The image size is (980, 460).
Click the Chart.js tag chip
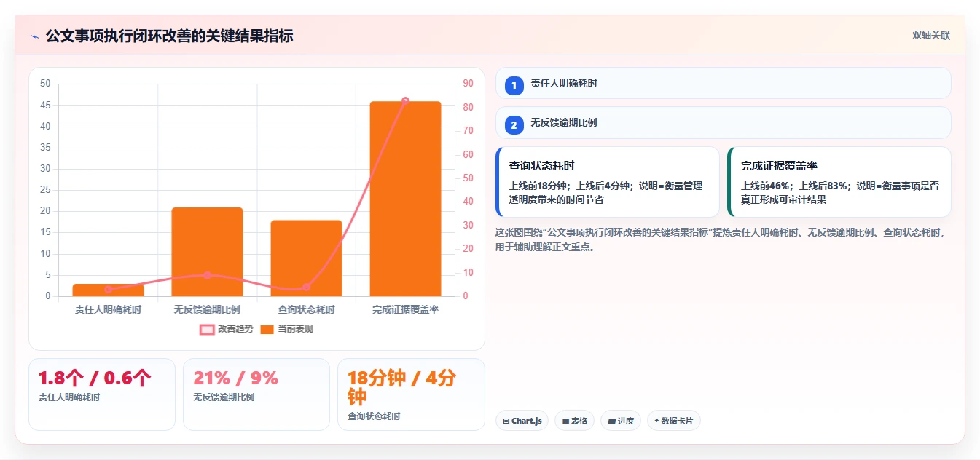(522, 421)
